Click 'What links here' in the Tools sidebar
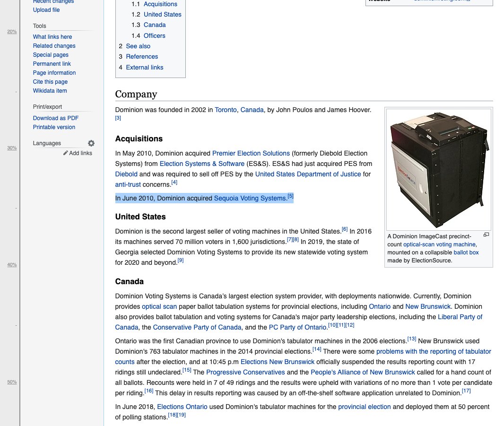 pos(52,36)
